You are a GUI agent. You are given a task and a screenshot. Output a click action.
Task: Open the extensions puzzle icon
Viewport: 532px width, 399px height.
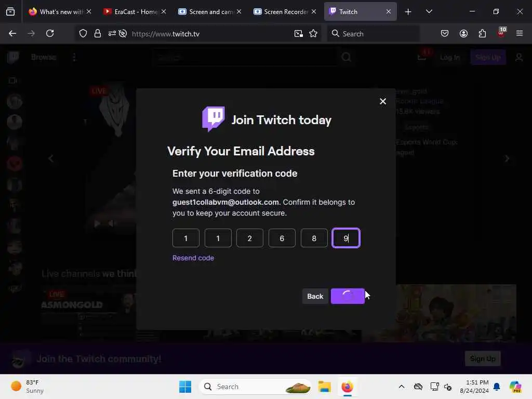click(482, 33)
